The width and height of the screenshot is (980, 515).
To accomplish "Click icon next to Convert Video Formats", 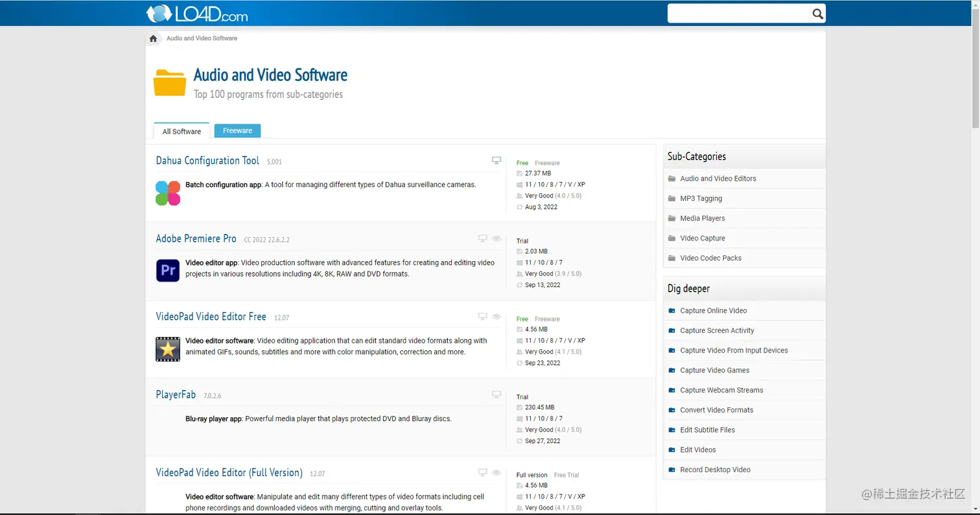I will 672,410.
